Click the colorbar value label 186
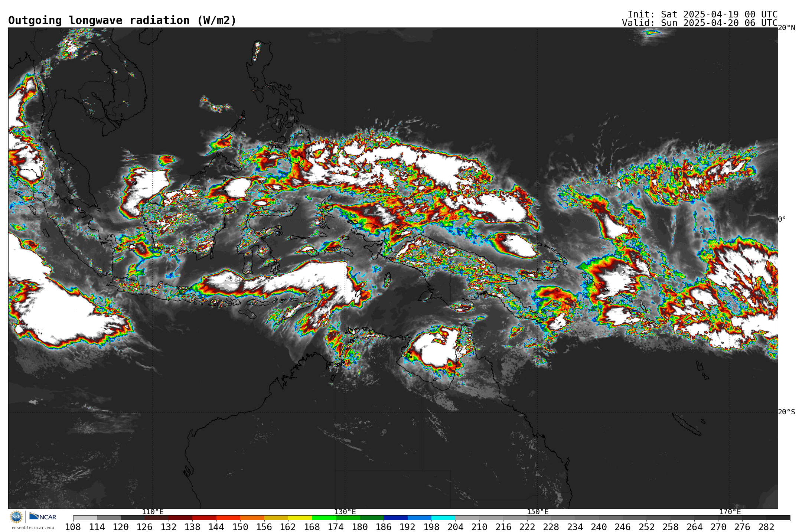The width and height of the screenshot is (802, 532). pos(384,527)
